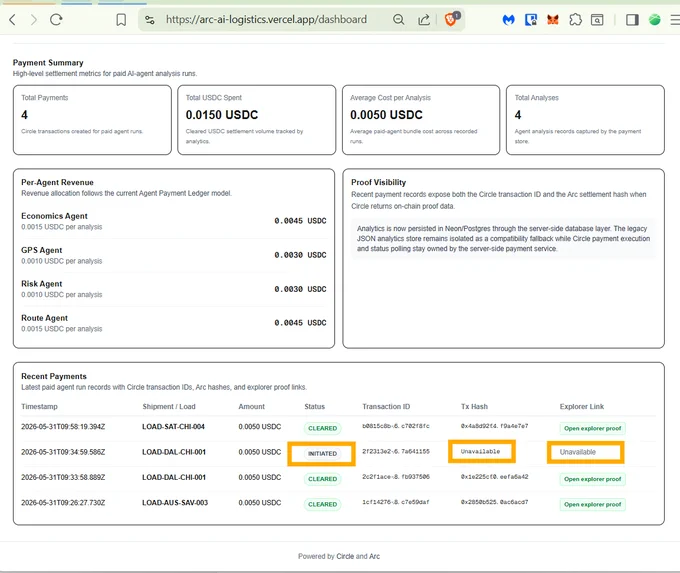
Task: Click timestamp 2026-05-31T09:34:59.586Z
Action: coord(63,452)
